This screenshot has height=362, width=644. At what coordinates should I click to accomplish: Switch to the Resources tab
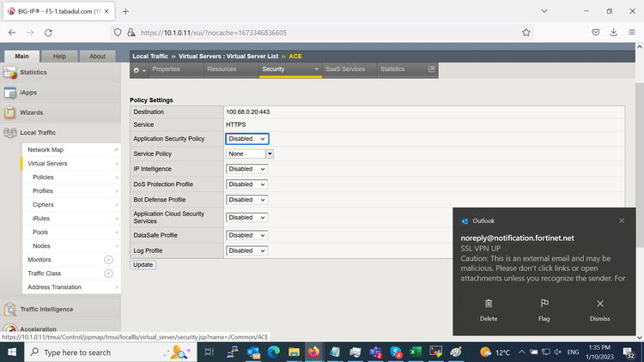coord(228,69)
